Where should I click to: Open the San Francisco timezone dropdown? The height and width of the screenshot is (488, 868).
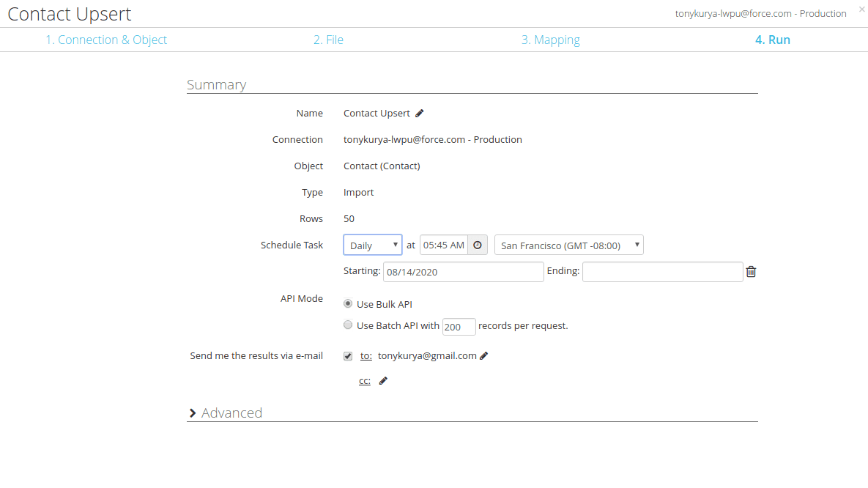click(568, 245)
